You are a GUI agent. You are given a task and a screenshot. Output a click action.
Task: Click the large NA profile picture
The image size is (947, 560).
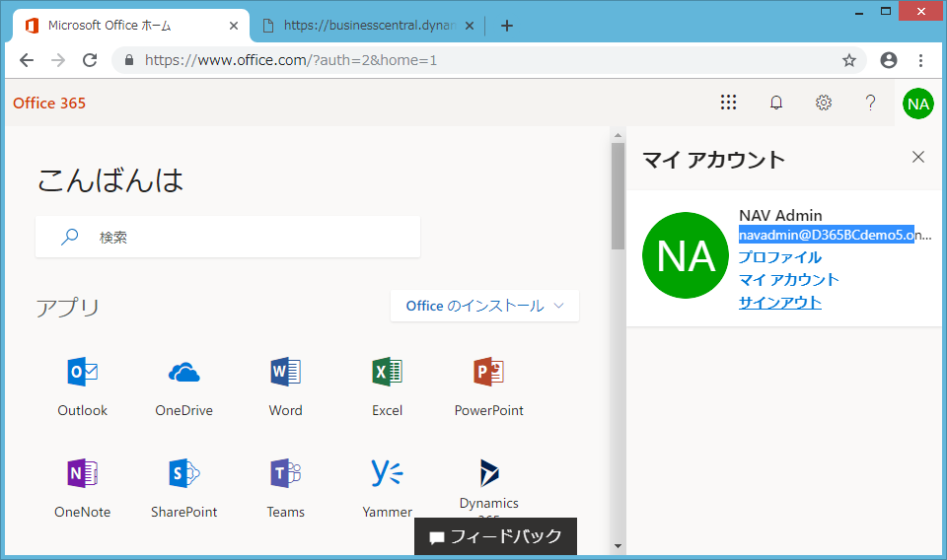686,255
